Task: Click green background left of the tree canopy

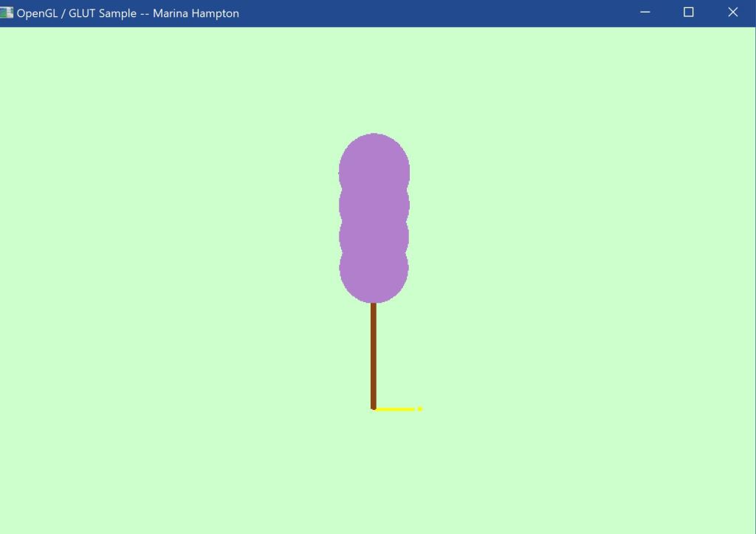Action: pyautogui.click(x=221, y=222)
